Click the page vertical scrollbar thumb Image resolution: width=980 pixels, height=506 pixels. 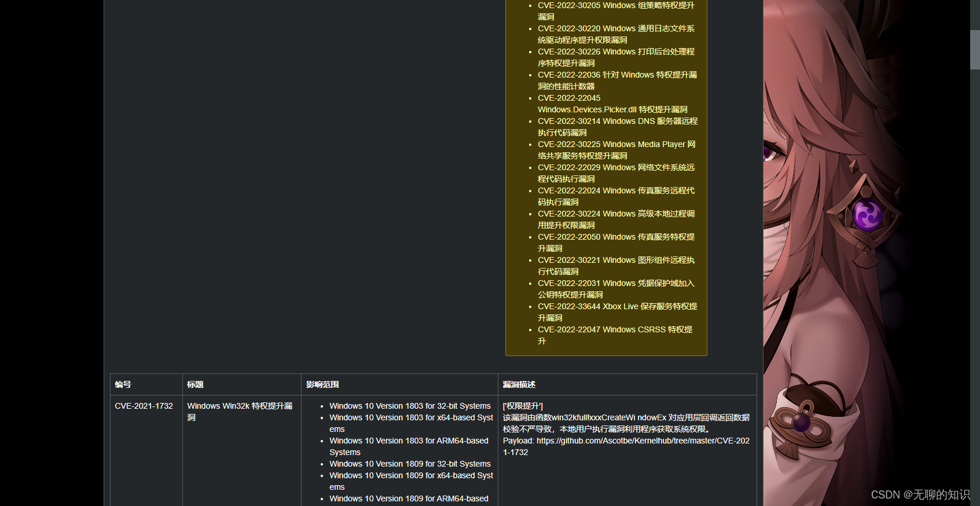975,50
